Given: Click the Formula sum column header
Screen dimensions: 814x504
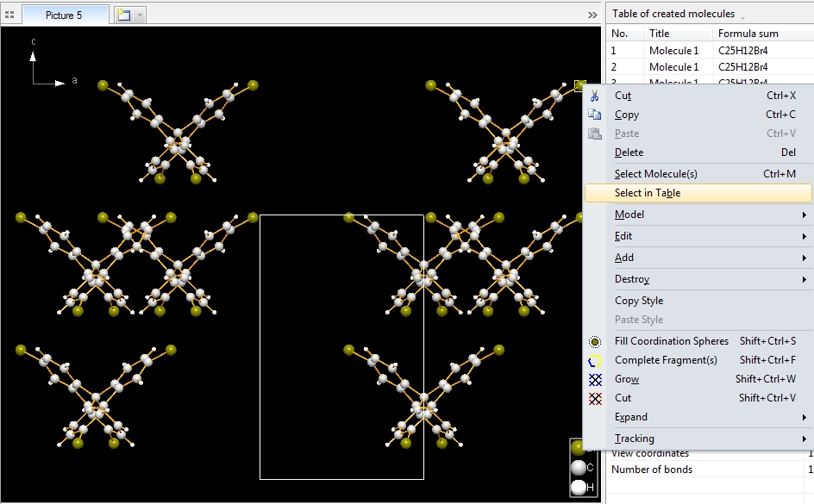Looking at the screenshot, I should point(748,34).
